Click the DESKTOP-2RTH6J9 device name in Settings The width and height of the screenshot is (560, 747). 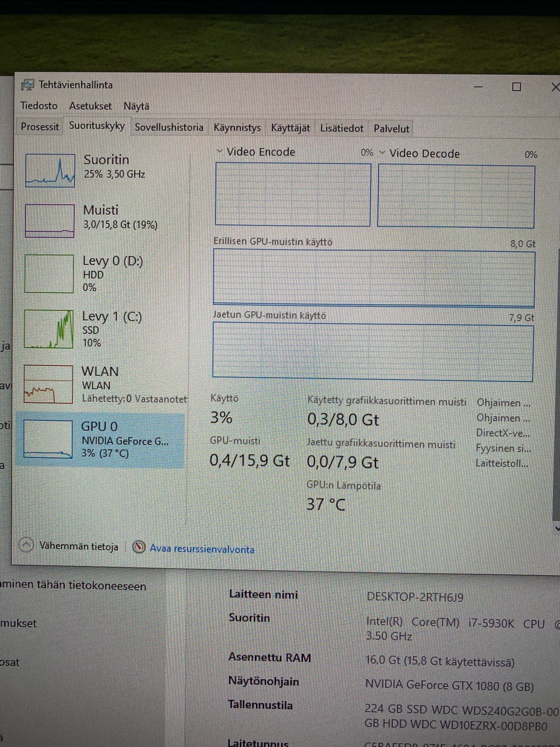[x=415, y=597]
